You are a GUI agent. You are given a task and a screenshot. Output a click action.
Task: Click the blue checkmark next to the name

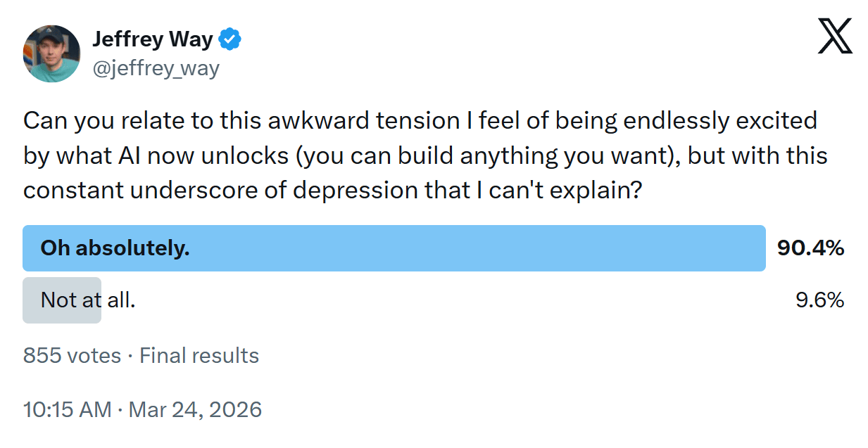[229, 39]
